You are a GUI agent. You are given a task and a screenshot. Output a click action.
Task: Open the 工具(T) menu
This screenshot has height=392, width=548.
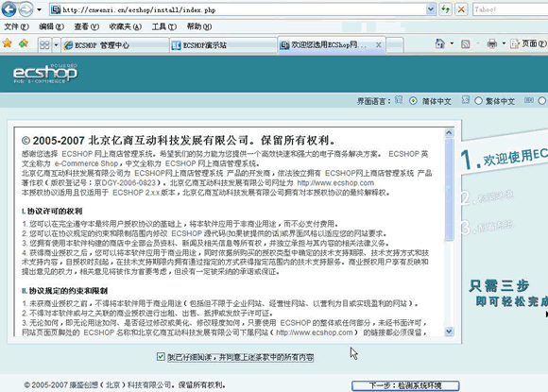163,26
